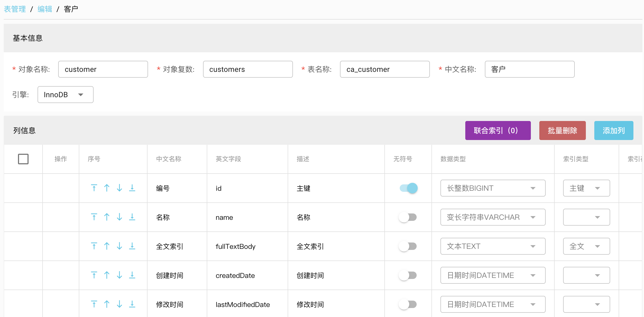Open the InnoDB engine dropdown

65,95
